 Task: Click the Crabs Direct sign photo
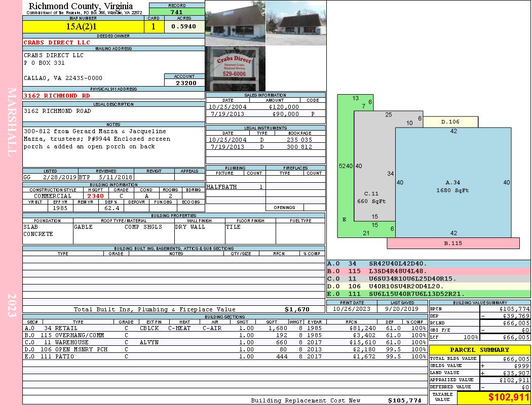[235, 68]
